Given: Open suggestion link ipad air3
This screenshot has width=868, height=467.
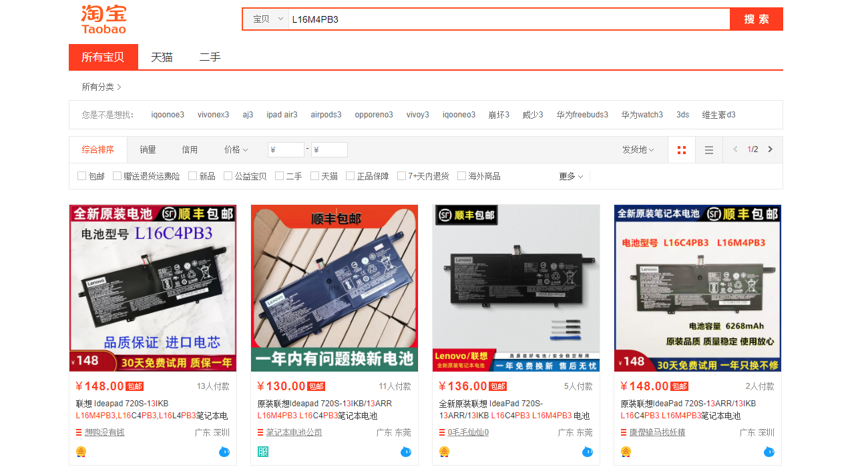Looking at the screenshot, I should [282, 115].
